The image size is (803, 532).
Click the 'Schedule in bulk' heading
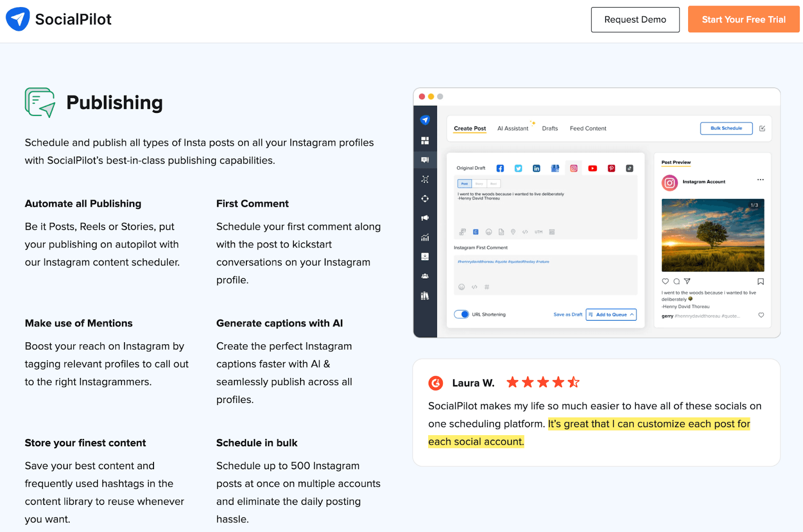[257, 443]
